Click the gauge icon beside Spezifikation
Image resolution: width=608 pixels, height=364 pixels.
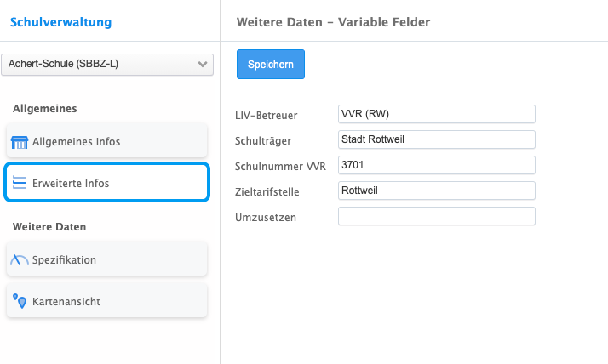[20, 260]
